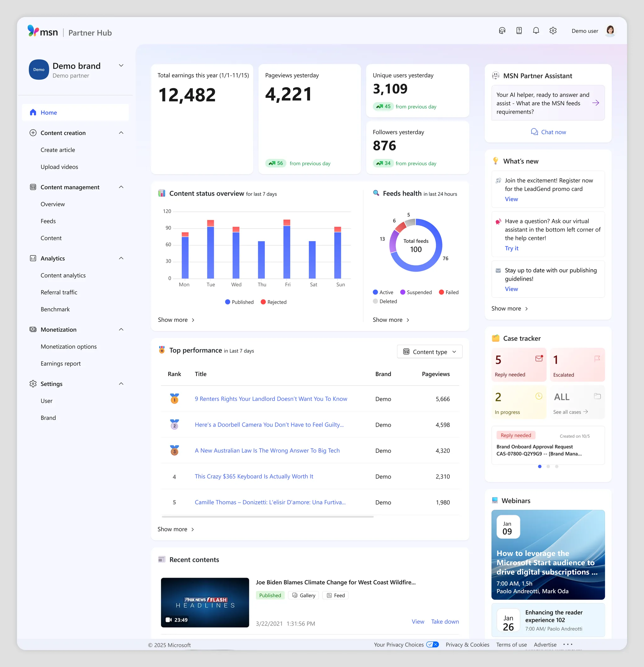
Task: Open the support headset icon
Action: (x=502, y=31)
